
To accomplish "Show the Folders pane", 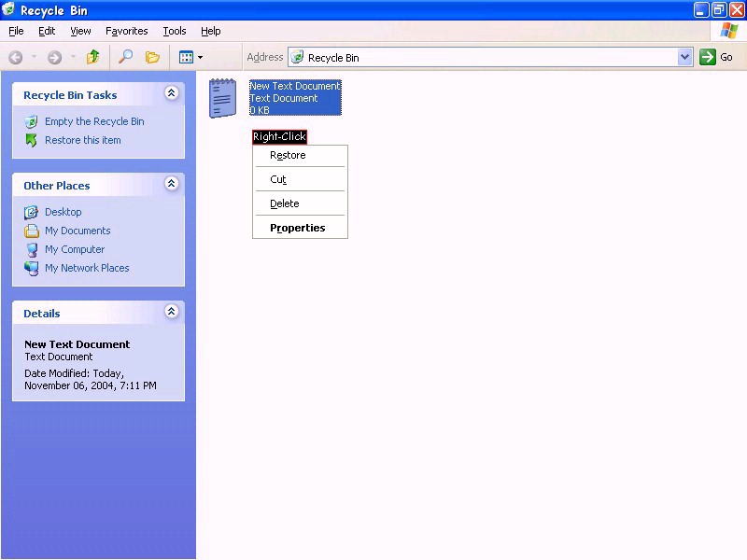I will 152,57.
